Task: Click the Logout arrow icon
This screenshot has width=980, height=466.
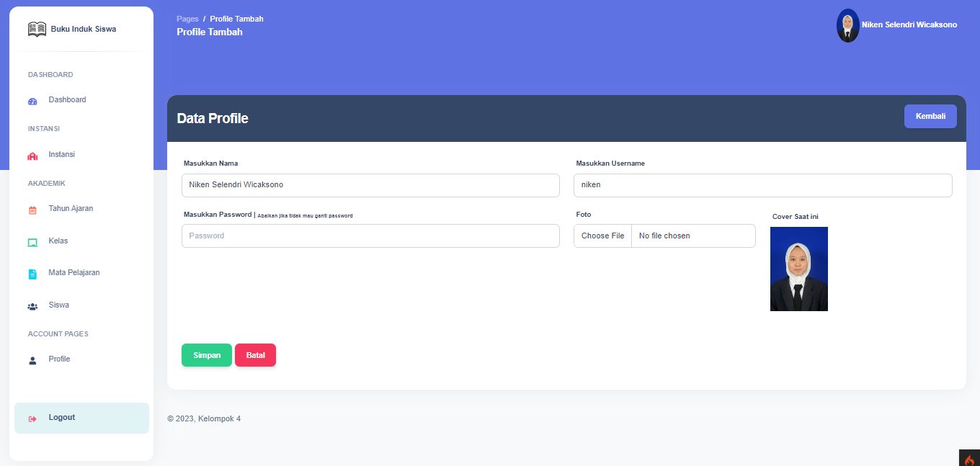Action: coord(32,419)
